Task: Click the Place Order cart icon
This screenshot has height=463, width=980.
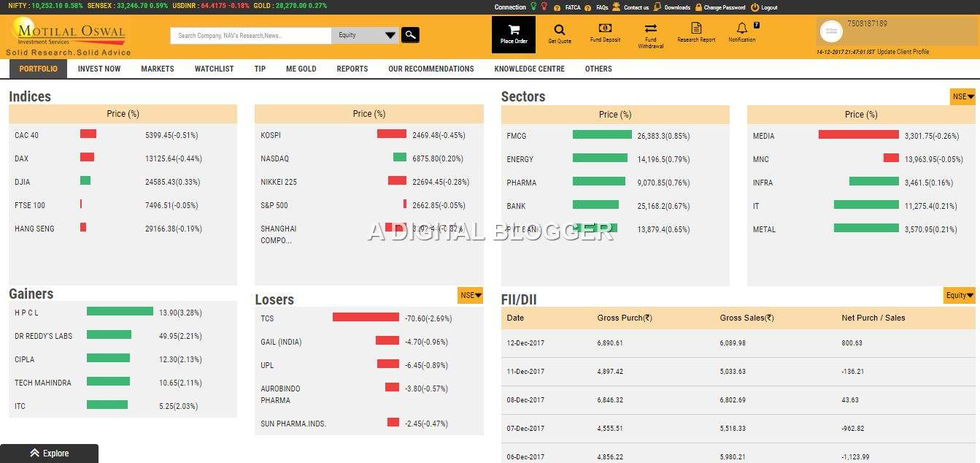Action: 514,31
